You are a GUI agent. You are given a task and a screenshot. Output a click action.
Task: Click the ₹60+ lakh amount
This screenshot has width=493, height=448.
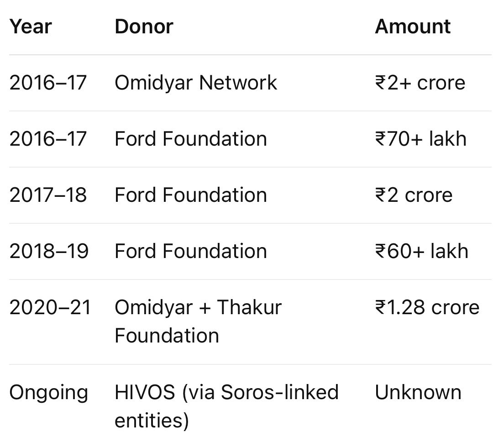point(422,251)
